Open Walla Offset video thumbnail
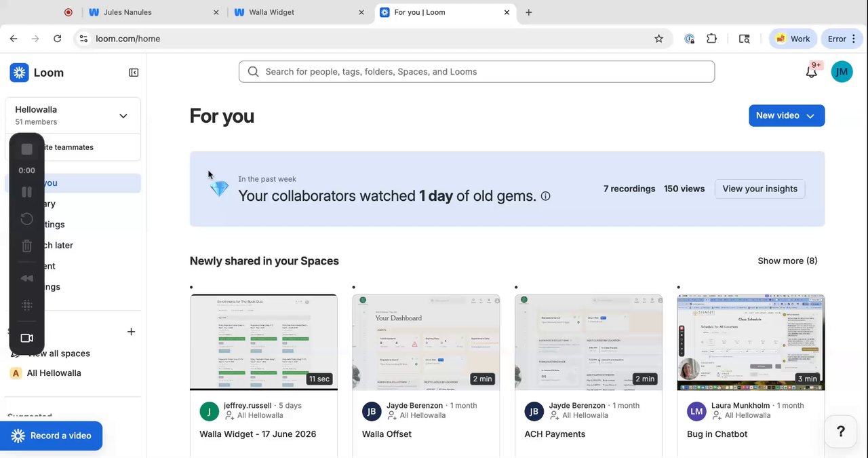Image resolution: width=868 pixels, height=458 pixels. 426,342
